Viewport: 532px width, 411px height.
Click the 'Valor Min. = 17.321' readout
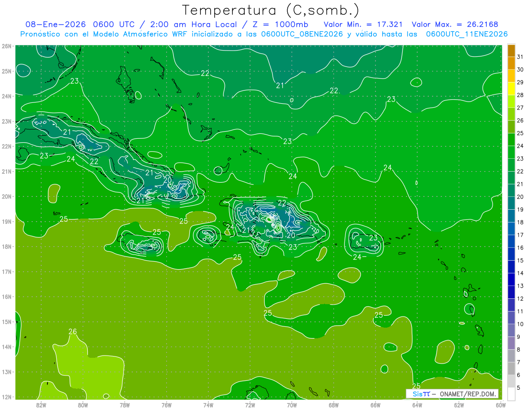click(x=364, y=24)
